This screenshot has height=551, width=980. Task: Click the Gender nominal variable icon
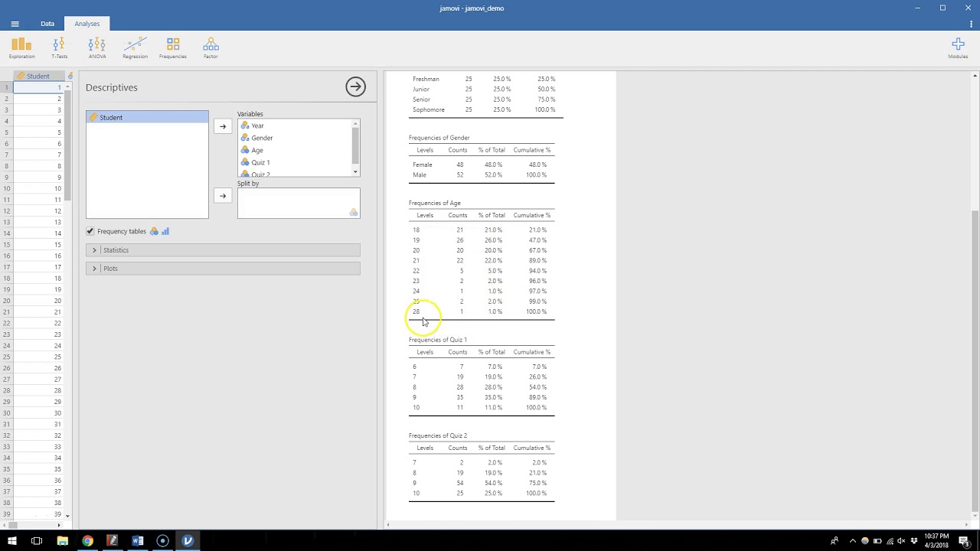pyautogui.click(x=244, y=138)
